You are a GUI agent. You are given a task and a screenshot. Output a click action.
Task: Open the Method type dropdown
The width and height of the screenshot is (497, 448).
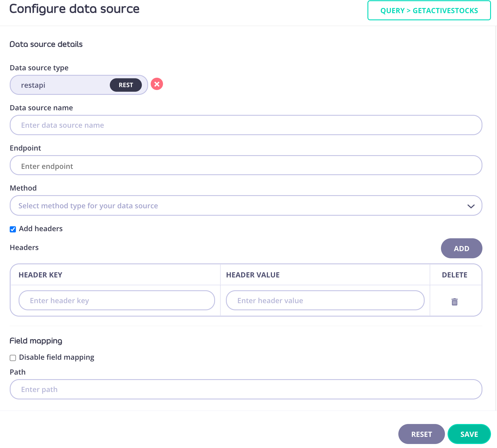[x=245, y=206]
